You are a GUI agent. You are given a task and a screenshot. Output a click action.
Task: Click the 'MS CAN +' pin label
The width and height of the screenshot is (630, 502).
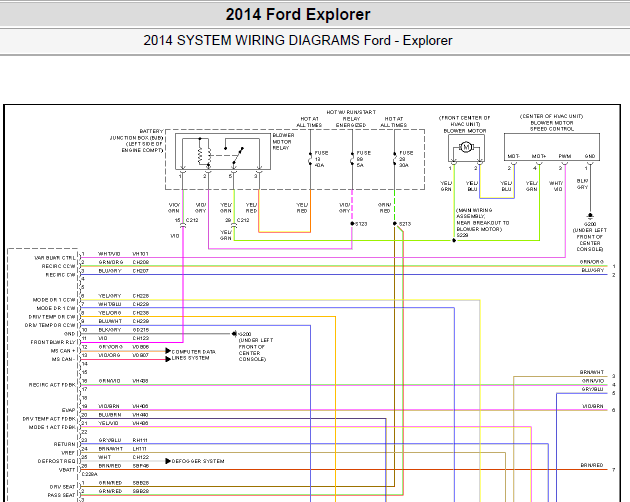click(61, 350)
